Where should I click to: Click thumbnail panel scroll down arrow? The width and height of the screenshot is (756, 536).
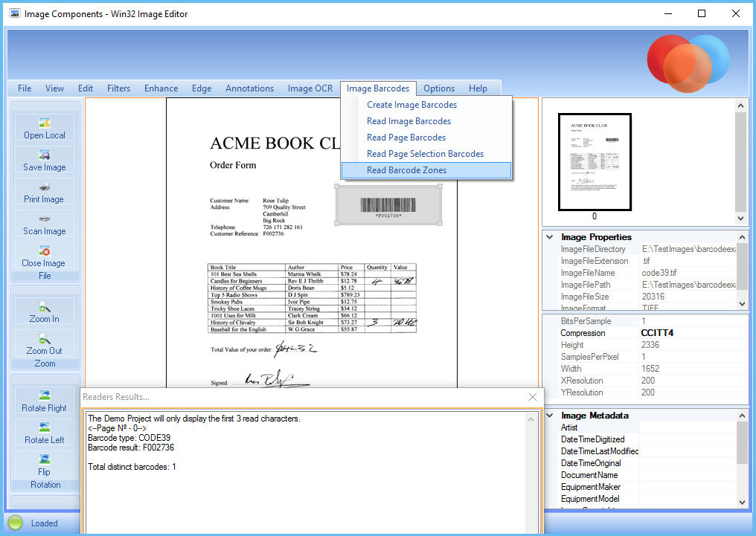(x=740, y=218)
